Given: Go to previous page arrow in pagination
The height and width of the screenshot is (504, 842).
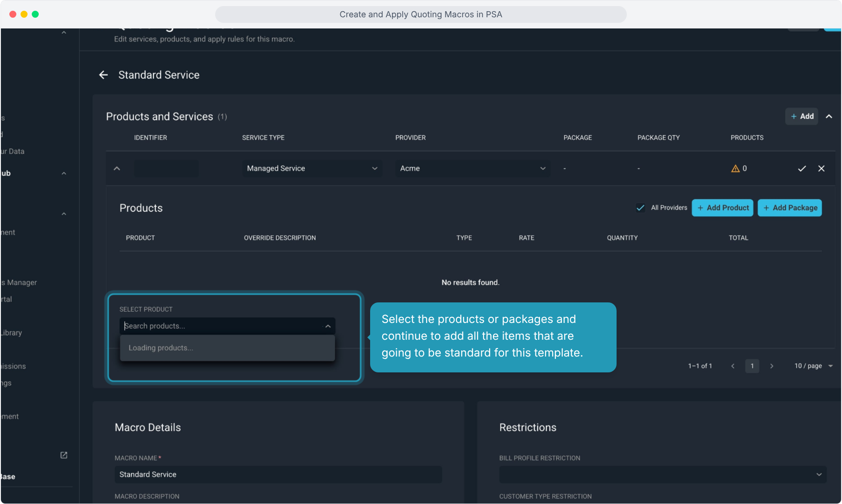Looking at the screenshot, I should pos(733,366).
